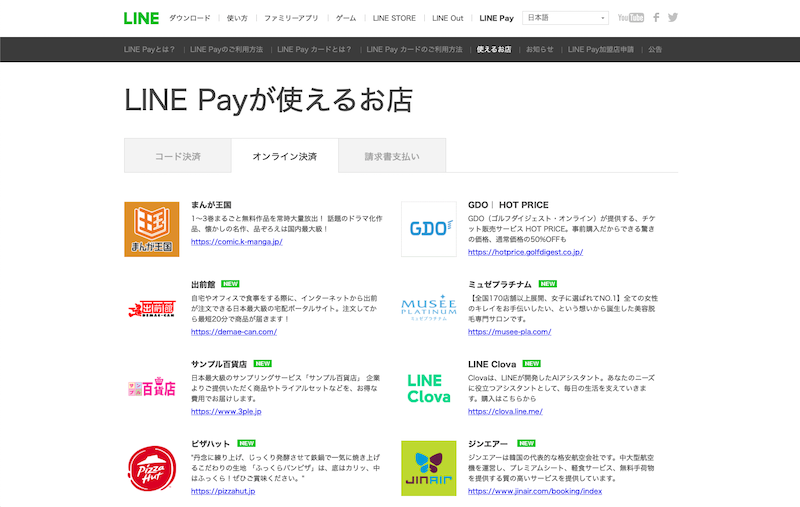Click the Jin Air logo
This screenshot has width=800, height=507.
click(x=428, y=468)
